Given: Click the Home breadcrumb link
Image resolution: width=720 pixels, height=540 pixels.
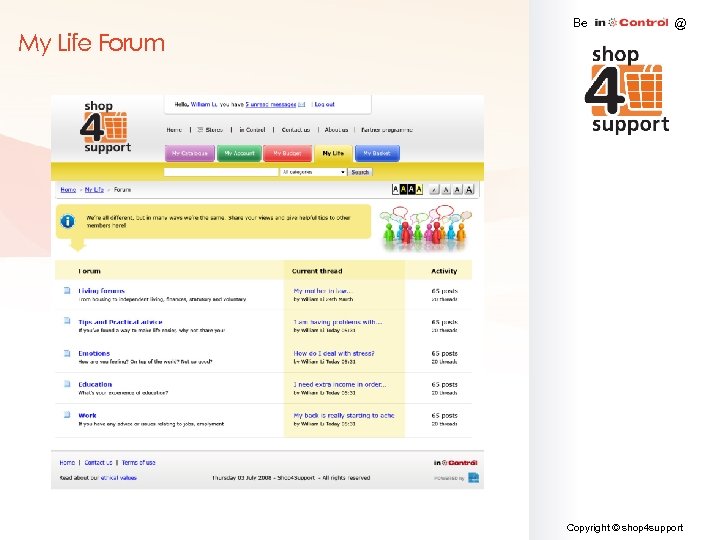Looking at the screenshot, I should pos(68,190).
